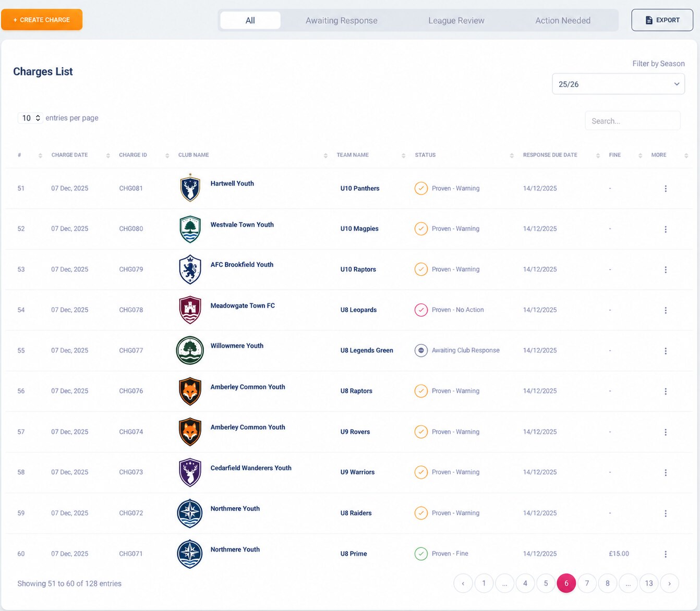Click the Meadowgate Town FC castle crest
The image size is (700, 611).
coord(190,310)
